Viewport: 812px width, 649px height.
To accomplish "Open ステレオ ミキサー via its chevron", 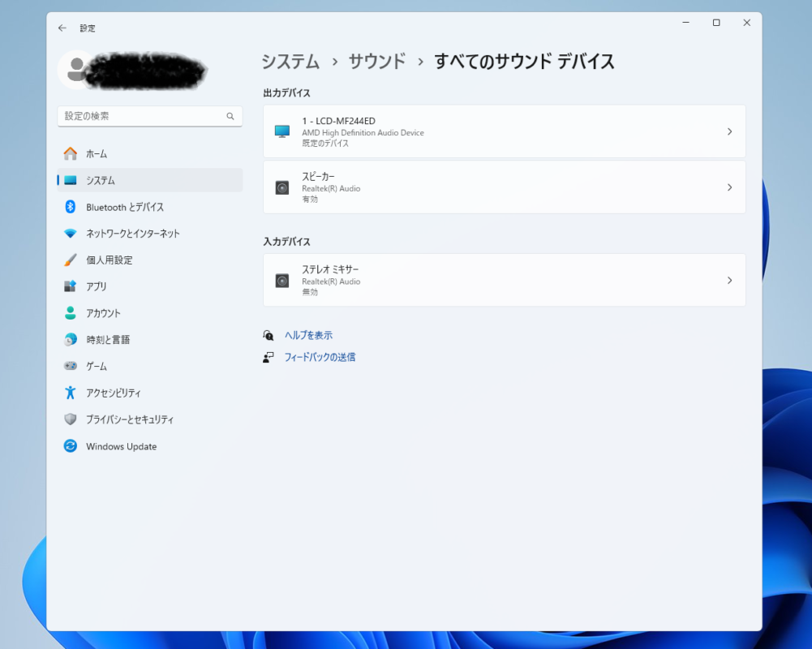I will 729,280.
